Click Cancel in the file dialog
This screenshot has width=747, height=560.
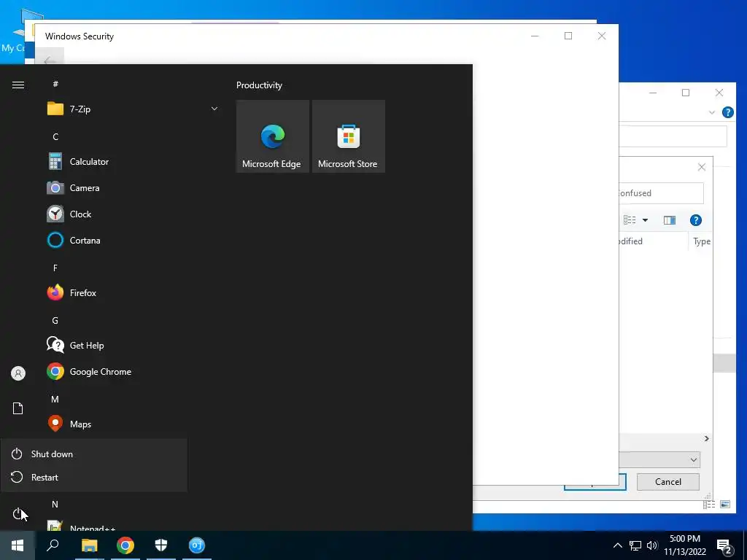(668, 482)
